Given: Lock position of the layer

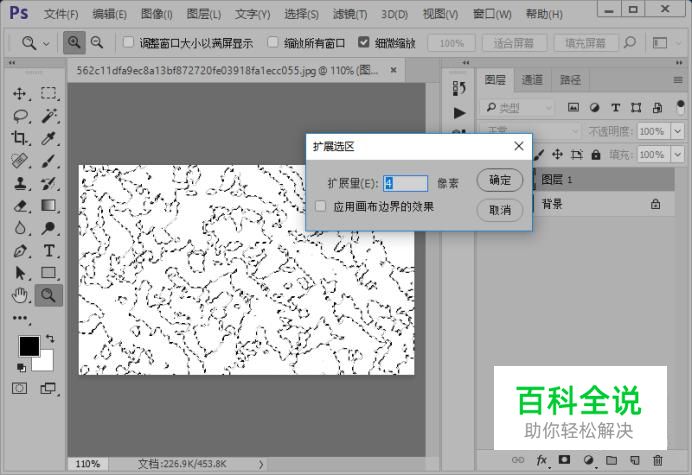Looking at the screenshot, I should (557, 154).
